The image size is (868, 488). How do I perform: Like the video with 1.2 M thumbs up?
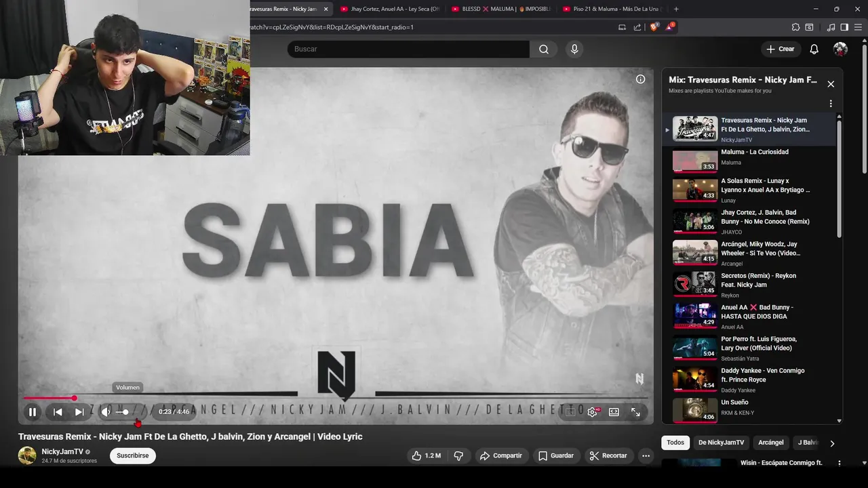point(426,455)
